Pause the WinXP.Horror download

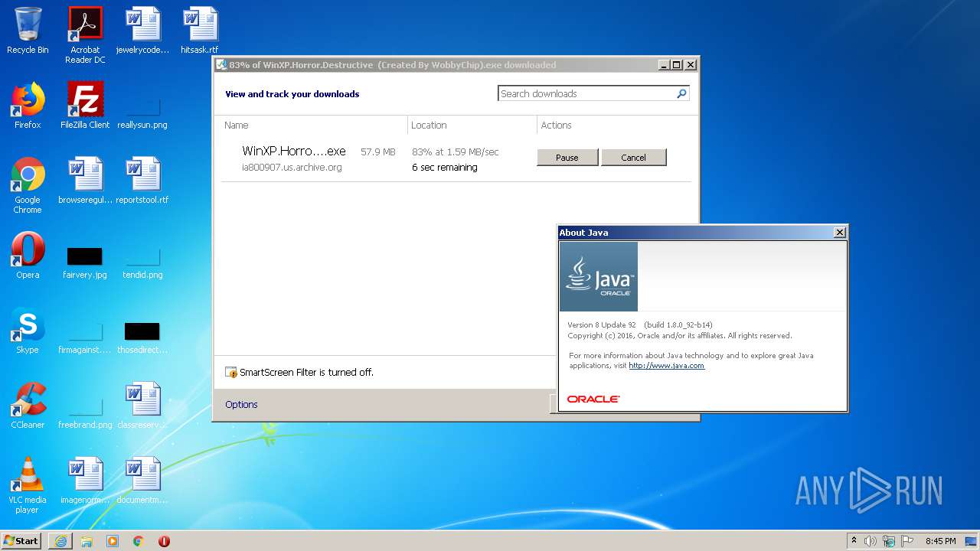coord(567,157)
